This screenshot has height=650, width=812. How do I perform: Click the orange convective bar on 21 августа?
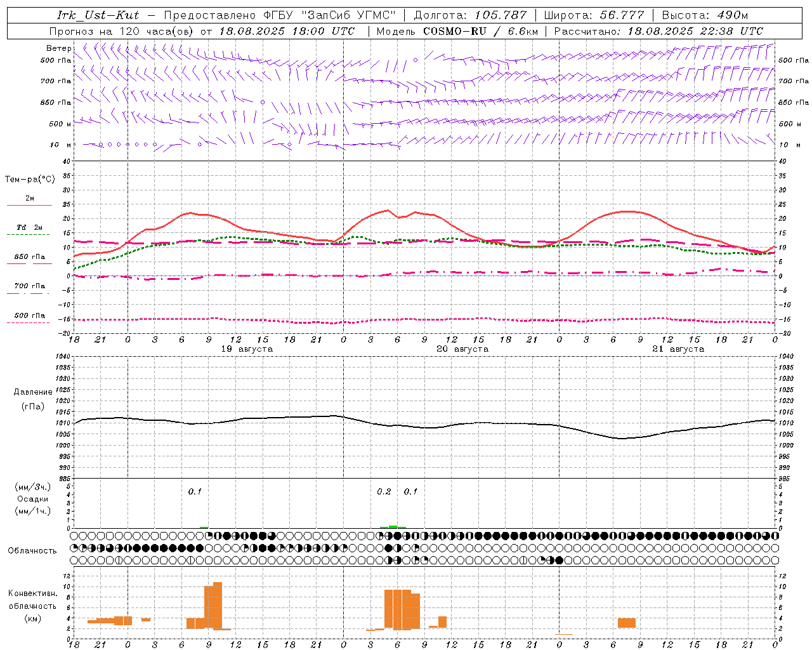[627, 623]
